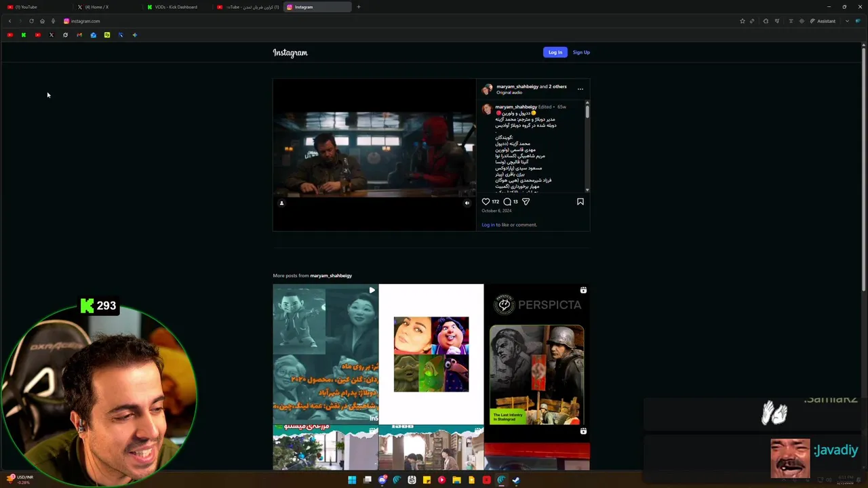The height and width of the screenshot is (488, 868).
Task: Open the maryam_shahbeigy profile in post header
Action: click(517, 87)
